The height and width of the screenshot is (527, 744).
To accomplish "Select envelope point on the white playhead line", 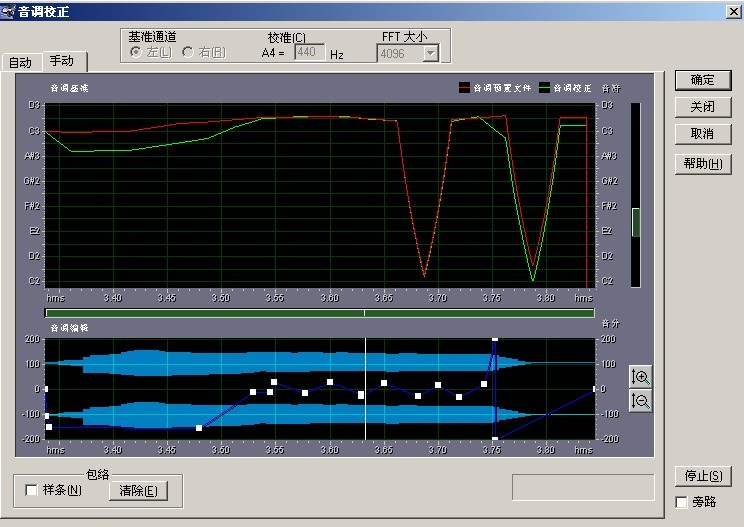I will click(x=361, y=395).
